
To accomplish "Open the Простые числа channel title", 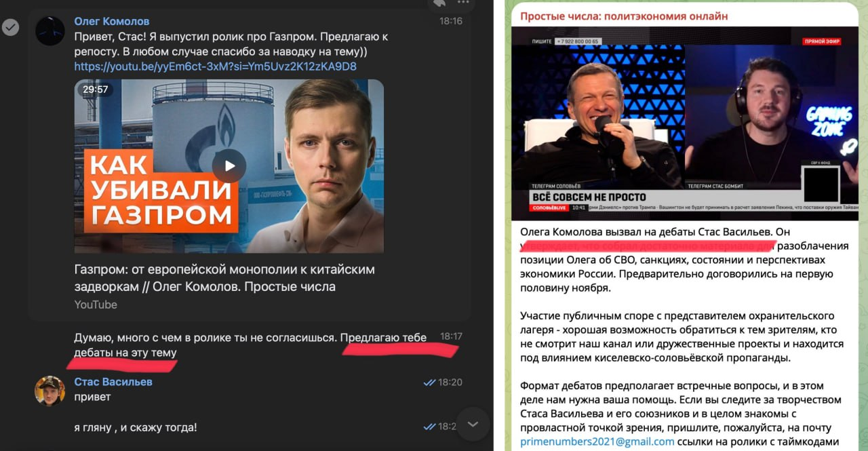I will coord(623,16).
